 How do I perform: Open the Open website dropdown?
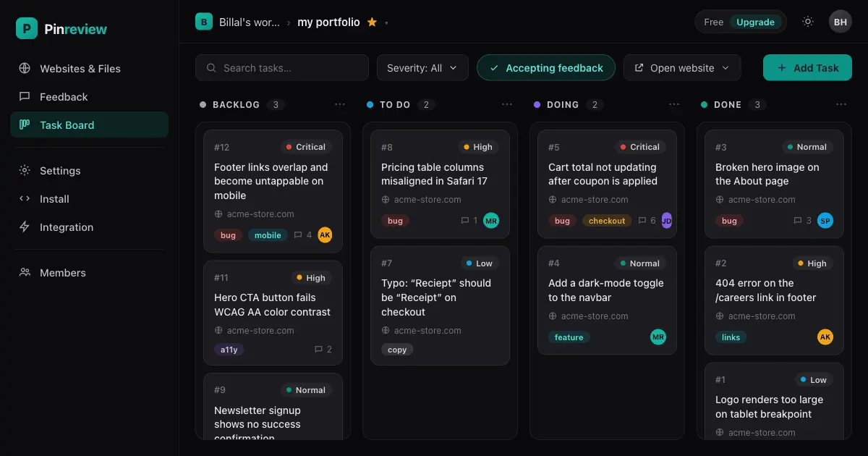[682, 68]
